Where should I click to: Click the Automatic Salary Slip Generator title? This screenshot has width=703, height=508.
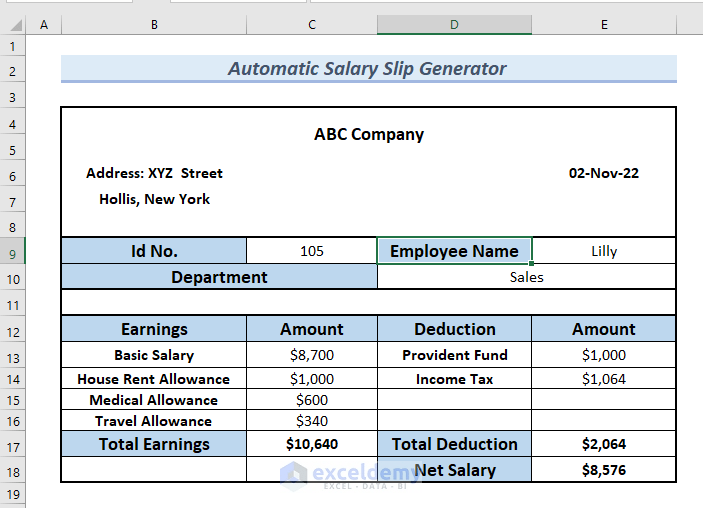pyautogui.click(x=369, y=69)
